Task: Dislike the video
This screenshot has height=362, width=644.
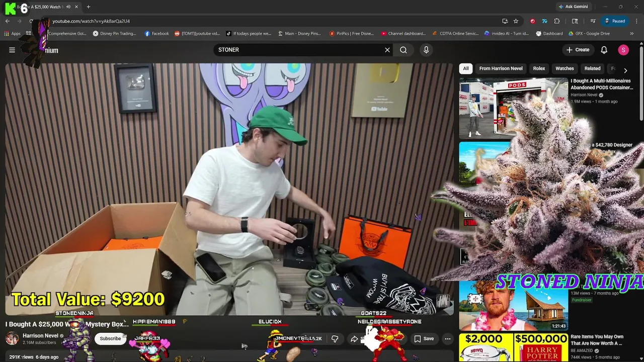Action: [335, 339]
